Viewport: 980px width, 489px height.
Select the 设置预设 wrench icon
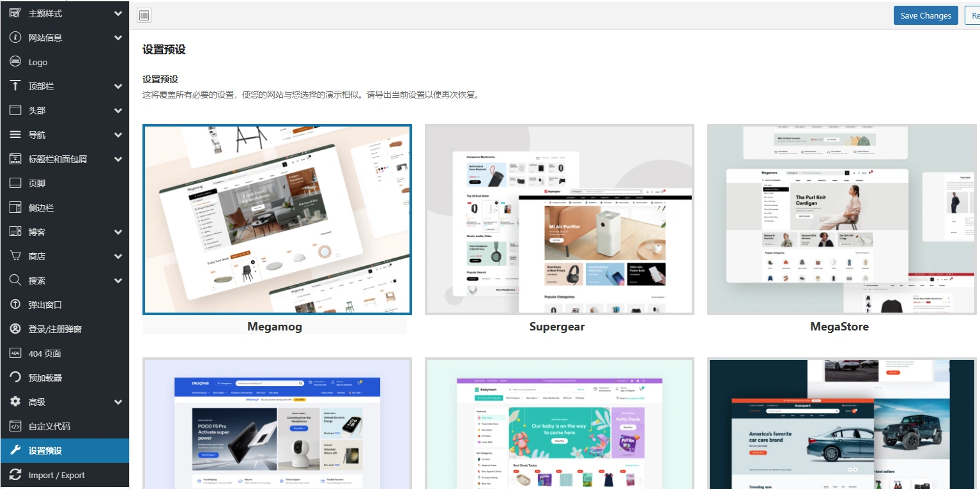pyautogui.click(x=14, y=450)
